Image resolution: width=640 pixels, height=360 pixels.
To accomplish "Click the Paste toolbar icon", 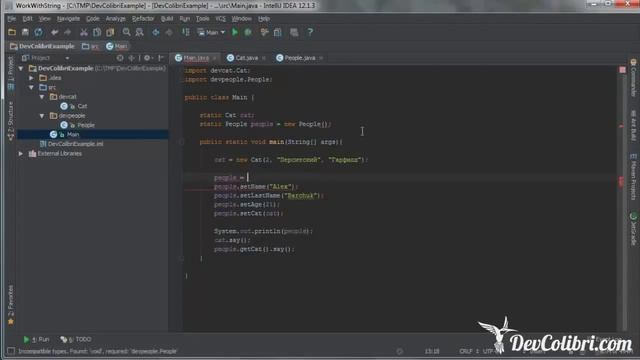I will 110,32.
